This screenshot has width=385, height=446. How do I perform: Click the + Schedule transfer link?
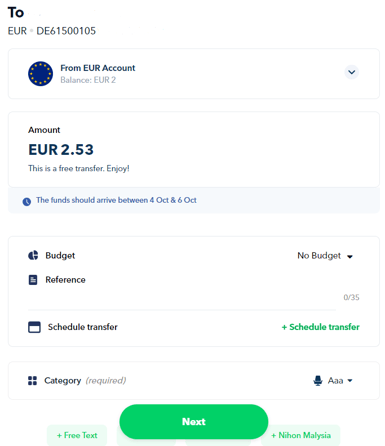pos(321,327)
